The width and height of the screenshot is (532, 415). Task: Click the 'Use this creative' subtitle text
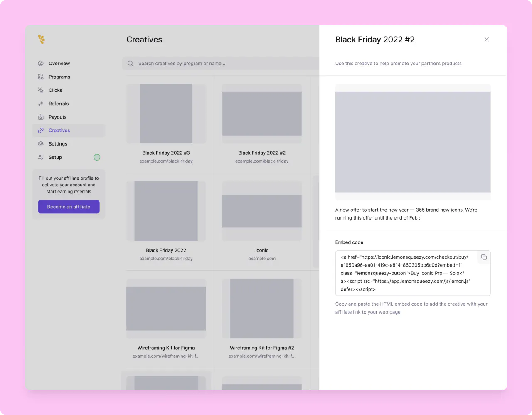coord(399,64)
